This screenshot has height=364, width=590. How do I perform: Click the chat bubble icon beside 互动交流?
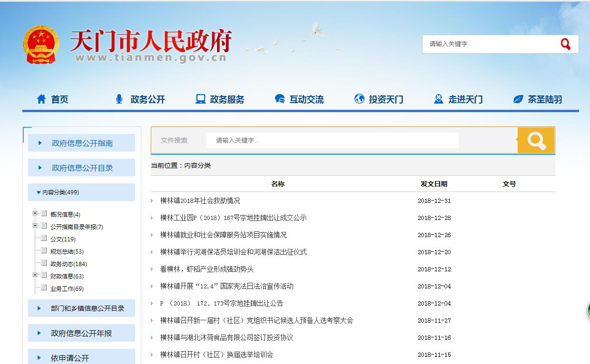coord(280,99)
